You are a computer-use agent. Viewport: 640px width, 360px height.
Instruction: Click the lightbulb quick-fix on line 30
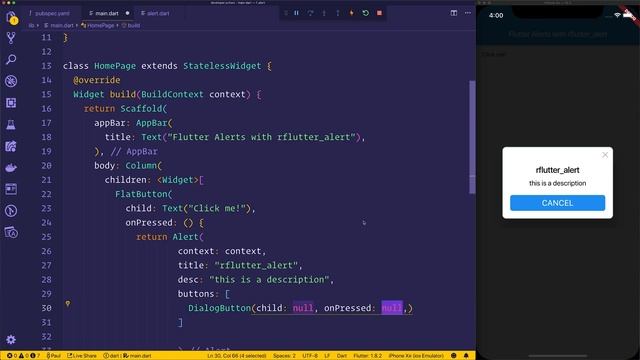click(68, 304)
